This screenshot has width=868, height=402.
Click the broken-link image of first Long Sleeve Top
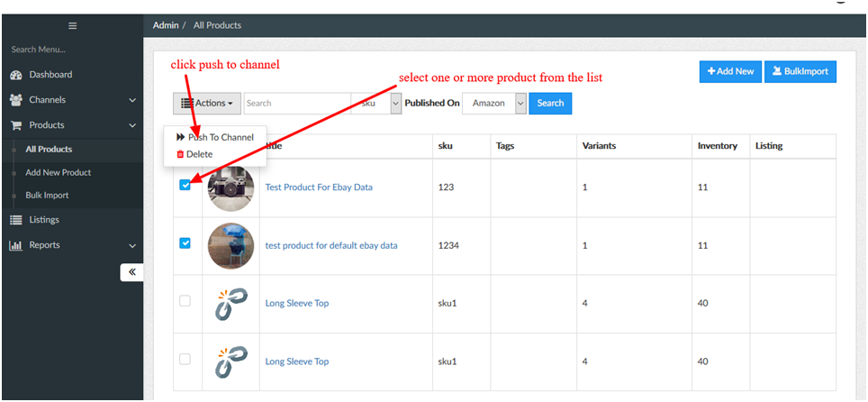click(x=231, y=303)
